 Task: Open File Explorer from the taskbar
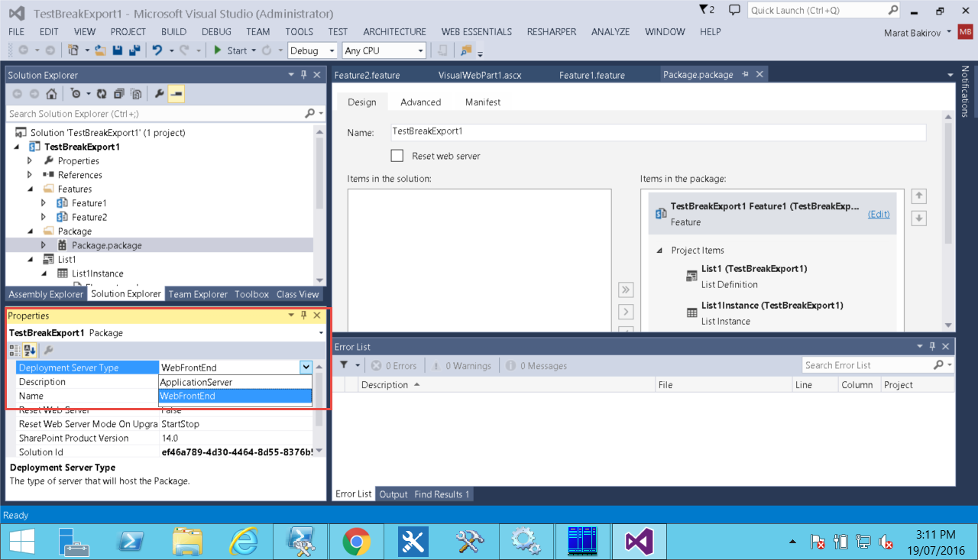pyautogui.click(x=186, y=542)
